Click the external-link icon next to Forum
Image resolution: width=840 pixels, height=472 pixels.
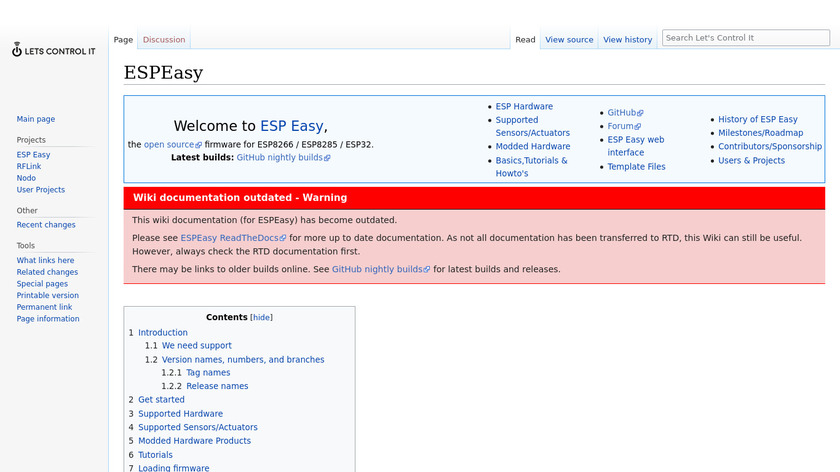click(x=638, y=126)
